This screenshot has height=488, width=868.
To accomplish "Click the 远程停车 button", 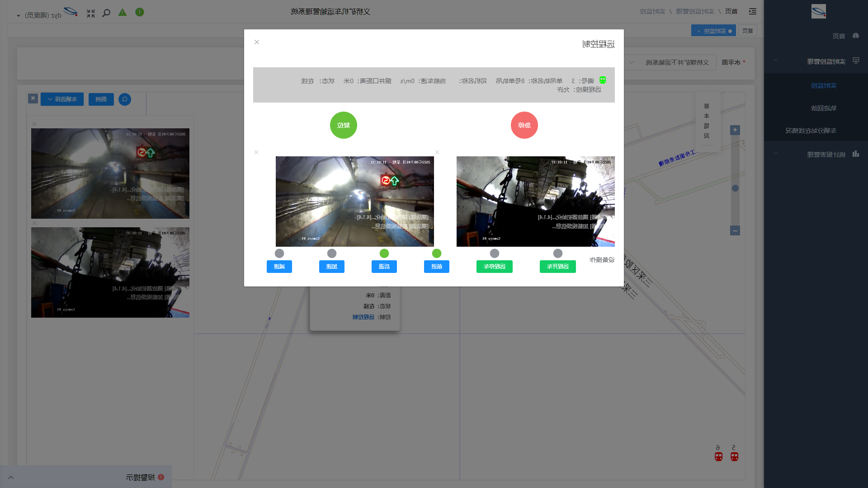I will (494, 267).
